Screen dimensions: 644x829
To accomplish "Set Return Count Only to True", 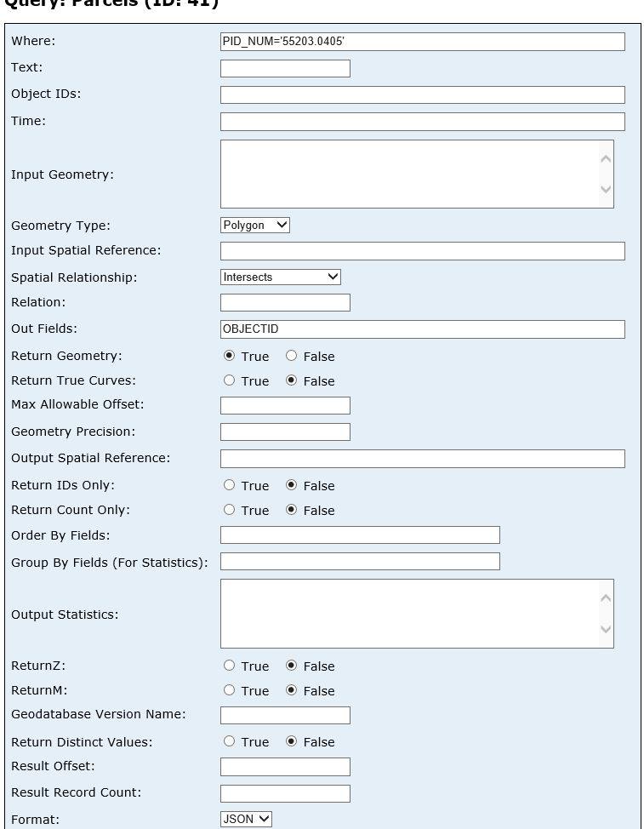I will tap(230, 510).
